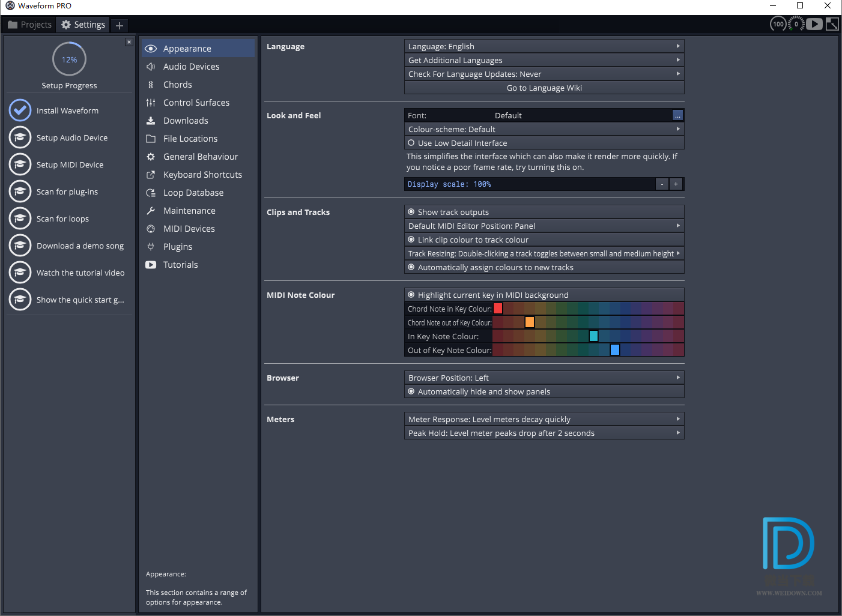Switch to the Projects tab
This screenshot has width=842, height=616.
click(29, 25)
